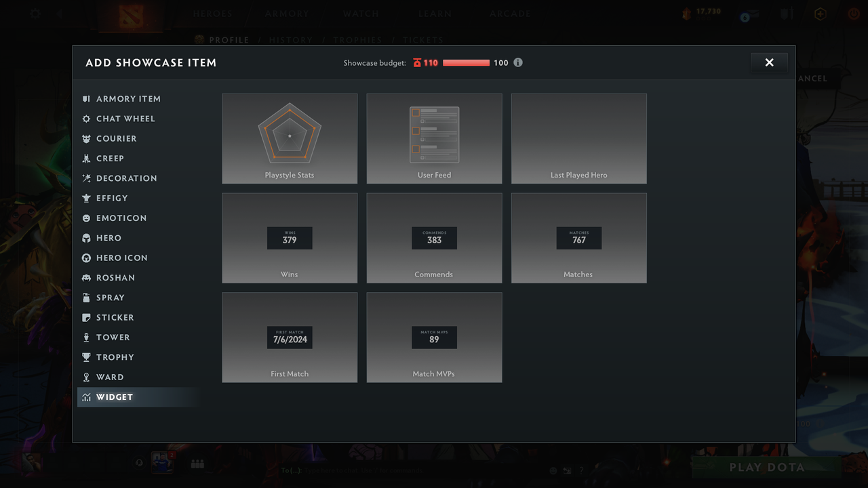The width and height of the screenshot is (868, 488).
Task: Click the showcase budget progress bar
Action: tap(466, 62)
